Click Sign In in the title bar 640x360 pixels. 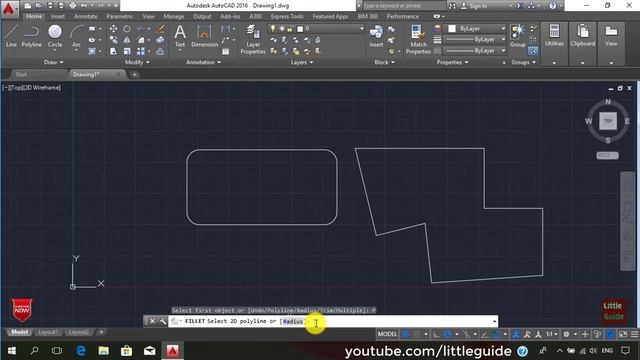tap(478, 6)
